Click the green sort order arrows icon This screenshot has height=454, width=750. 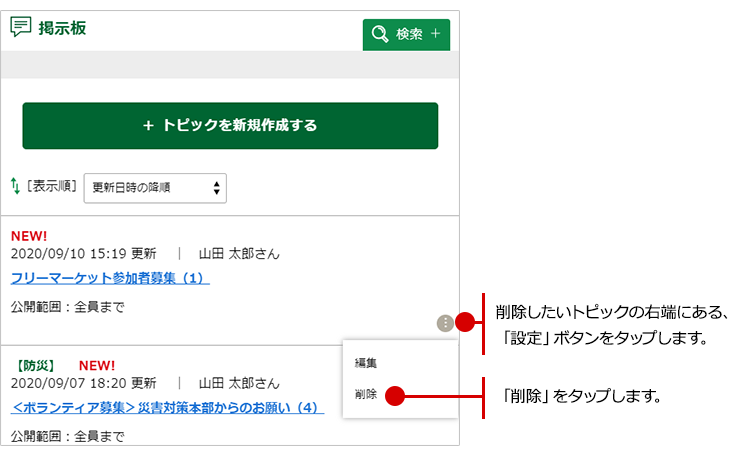pos(15,186)
